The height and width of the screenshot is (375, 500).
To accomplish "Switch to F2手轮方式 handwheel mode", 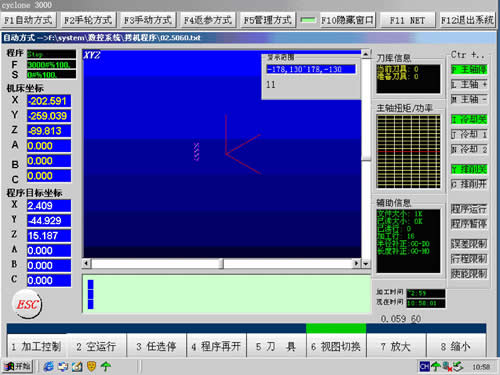I will 88,20.
